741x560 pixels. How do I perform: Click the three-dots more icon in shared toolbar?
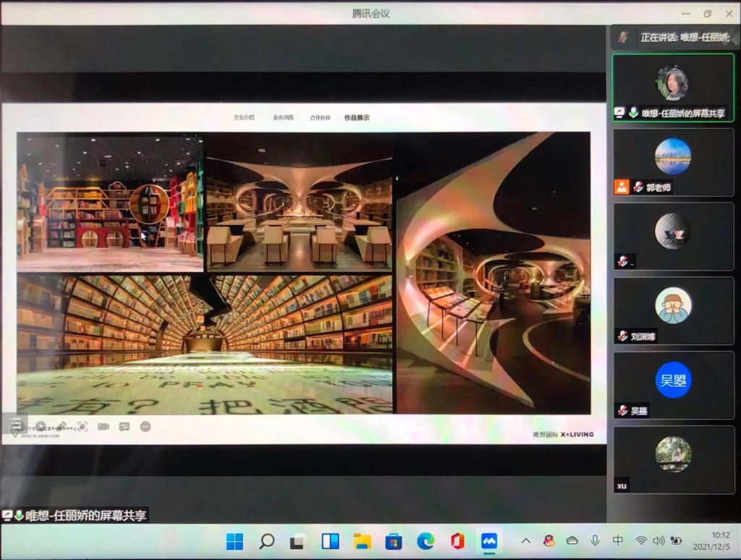pos(145,427)
